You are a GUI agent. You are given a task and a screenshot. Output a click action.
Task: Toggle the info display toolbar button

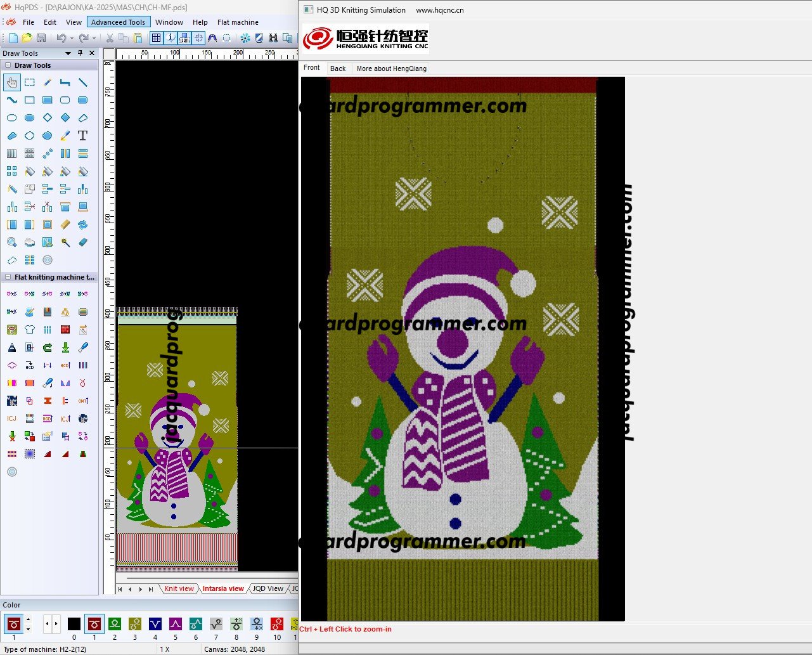(x=171, y=38)
